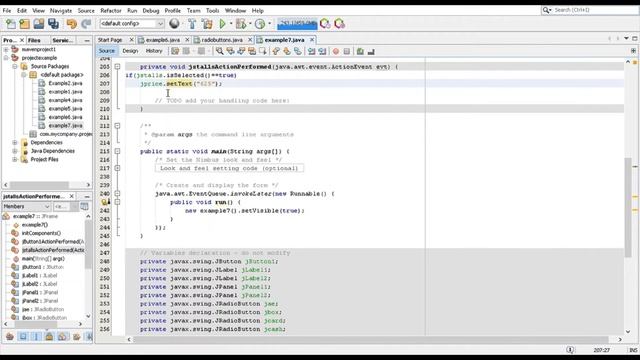Click the New Project toolbar icon
The image size is (640, 360).
[x=24, y=24]
